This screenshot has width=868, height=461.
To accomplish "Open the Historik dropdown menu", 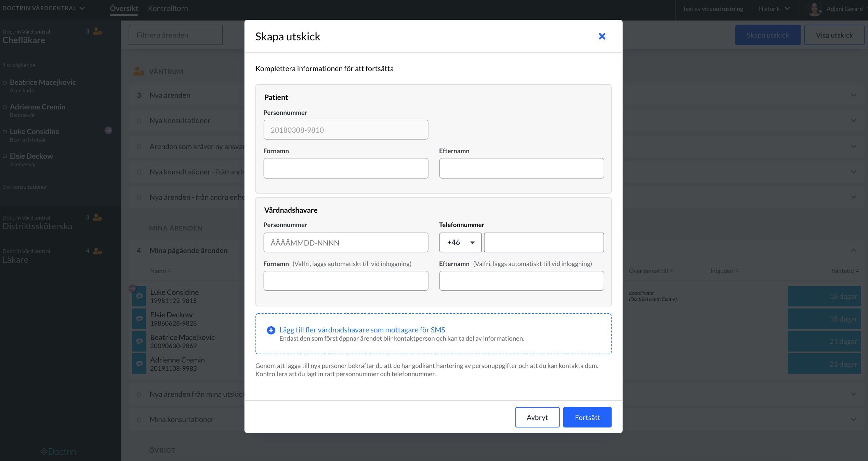I will pyautogui.click(x=774, y=9).
